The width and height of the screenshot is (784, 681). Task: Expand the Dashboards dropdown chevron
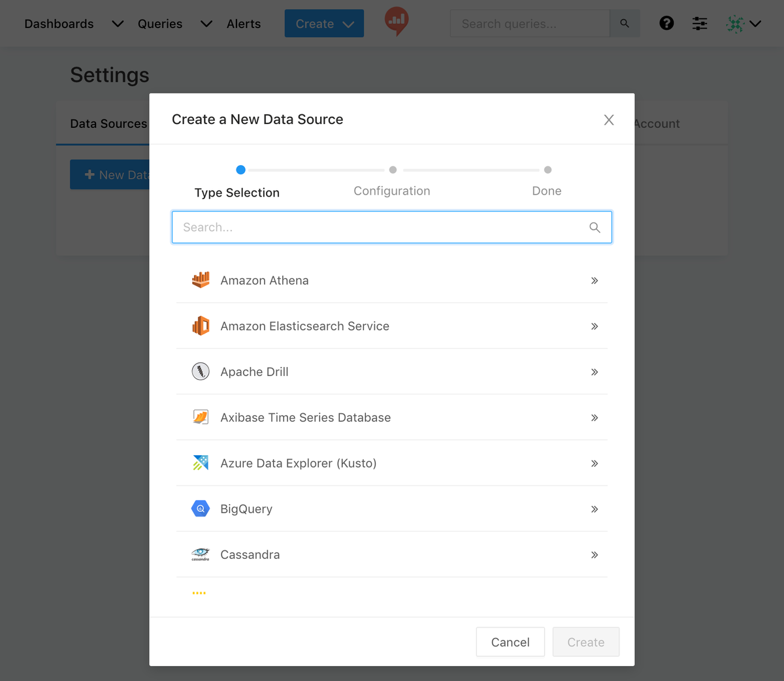118,24
